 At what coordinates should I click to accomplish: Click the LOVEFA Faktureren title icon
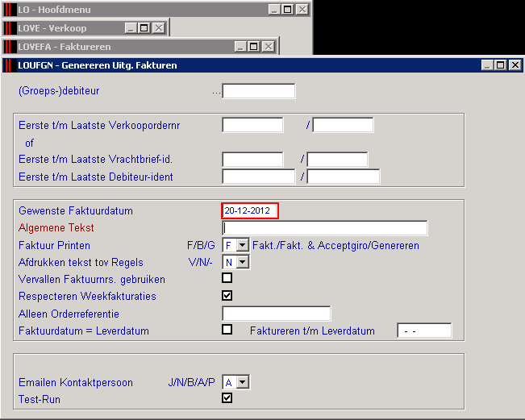10,47
